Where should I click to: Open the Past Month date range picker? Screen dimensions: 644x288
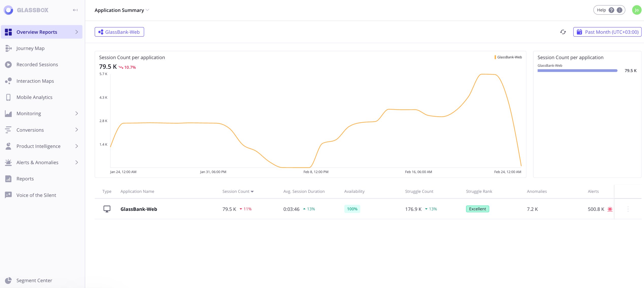coord(607,32)
